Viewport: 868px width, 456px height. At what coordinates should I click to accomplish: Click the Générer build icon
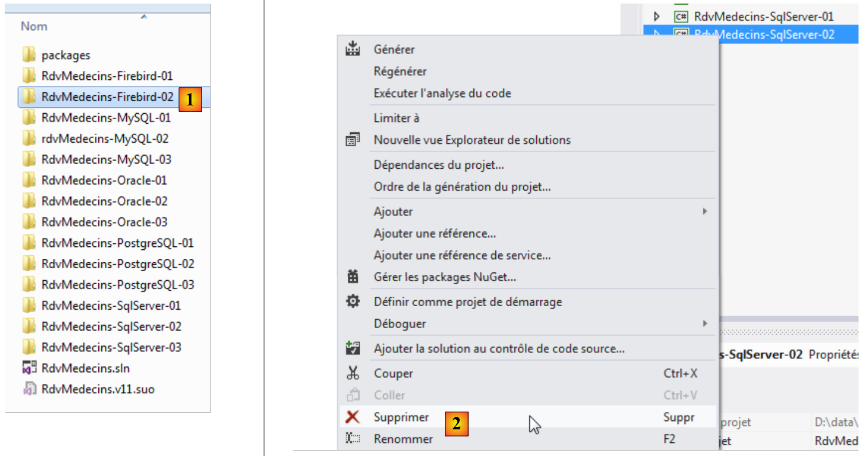pos(353,49)
